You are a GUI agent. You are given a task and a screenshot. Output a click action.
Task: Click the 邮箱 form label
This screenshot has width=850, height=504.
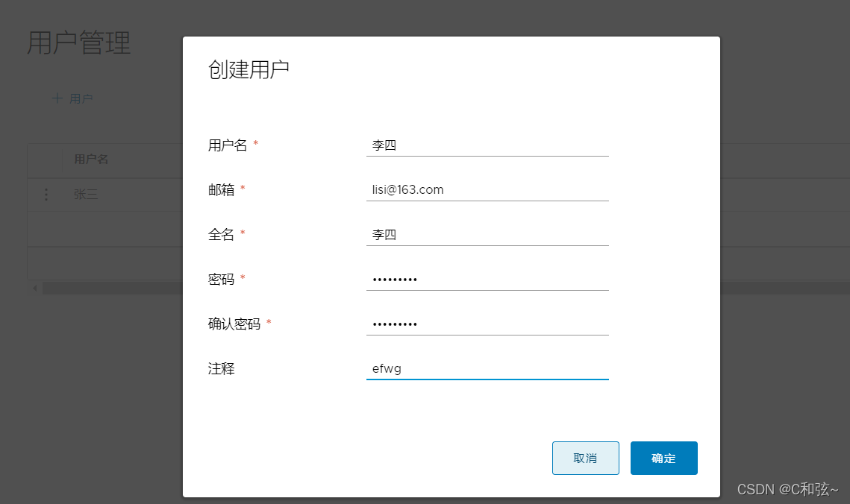pyautogui.click(x=221, y=190)
